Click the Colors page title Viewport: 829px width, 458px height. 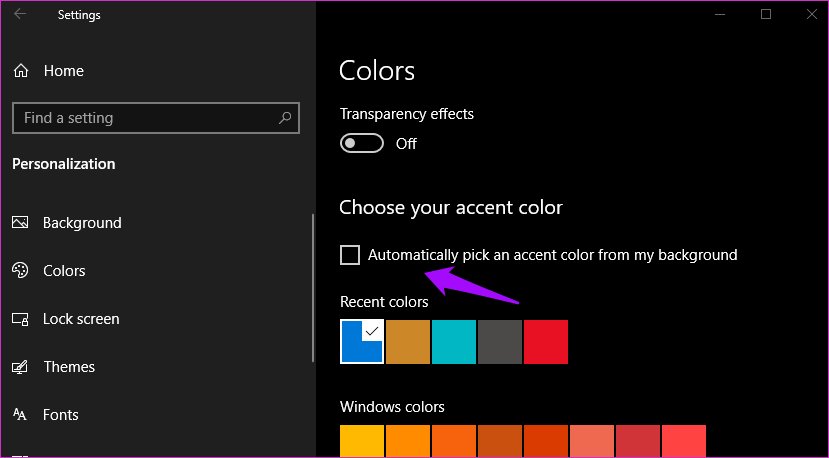tap(377, 70)
